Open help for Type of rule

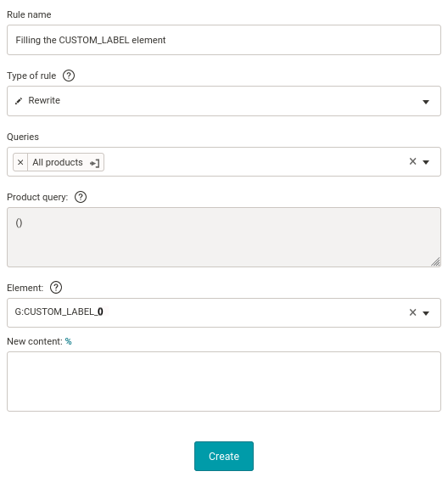(x=69, y=76)
